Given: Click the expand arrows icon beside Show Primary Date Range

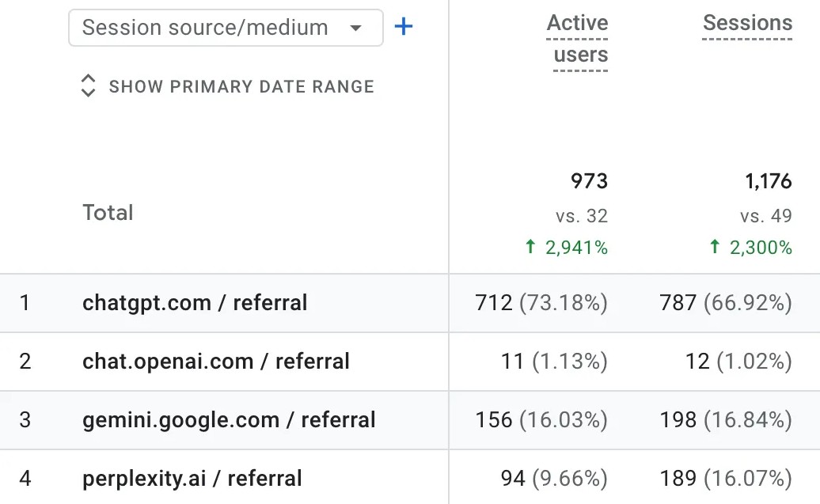Looking at the screenshot, I should pos(89,86).
